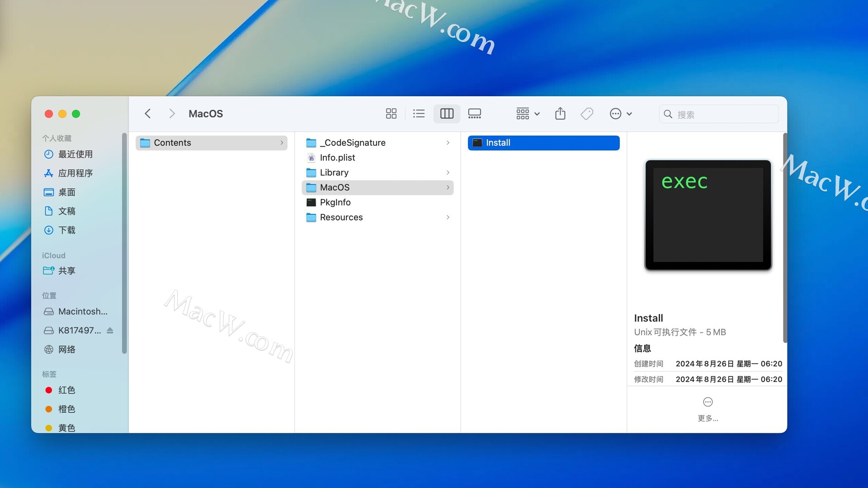
Task: Click the 应用程序 app icon
Action: click(x=49, y=173)
